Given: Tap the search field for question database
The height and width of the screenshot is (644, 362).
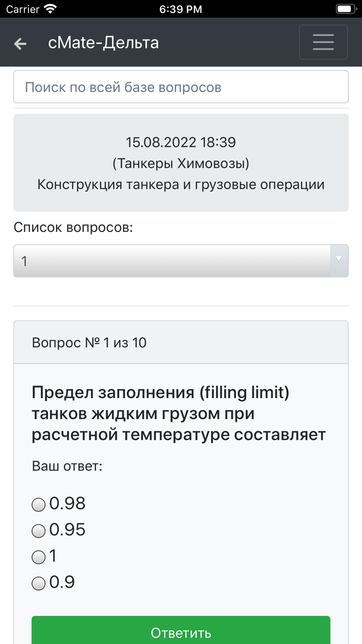Looking at the screenshot, I should click(180, 86).
